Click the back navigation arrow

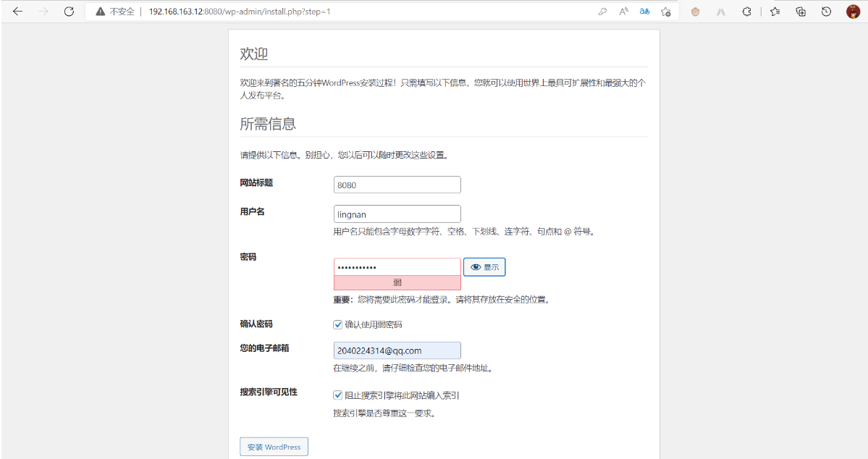[17, 11]
